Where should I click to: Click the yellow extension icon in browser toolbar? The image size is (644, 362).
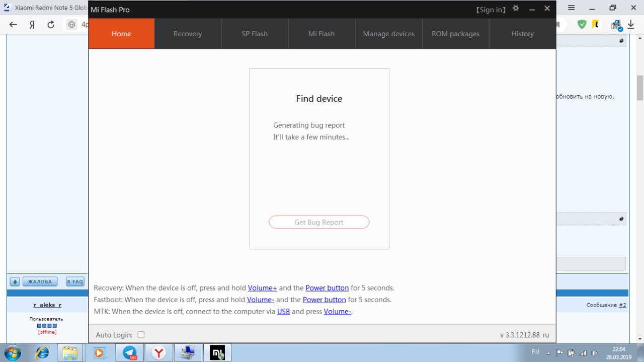click(596, 24)
